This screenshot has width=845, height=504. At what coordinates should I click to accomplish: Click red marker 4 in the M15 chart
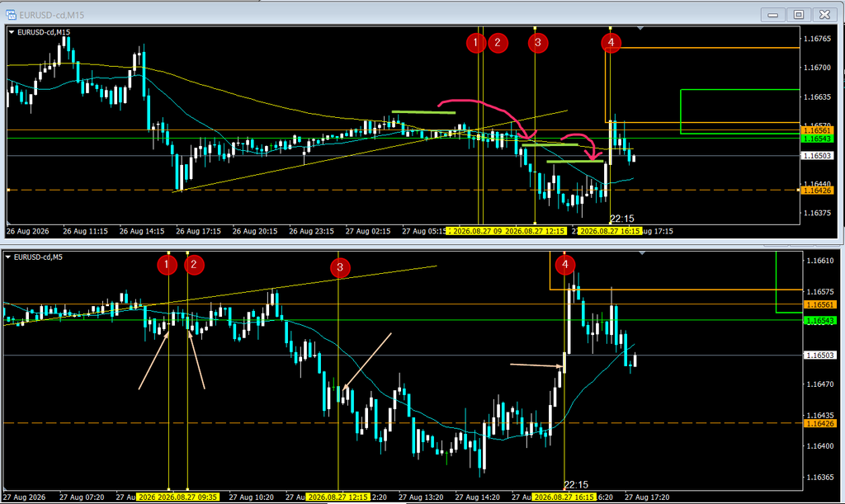coord(611,42)
